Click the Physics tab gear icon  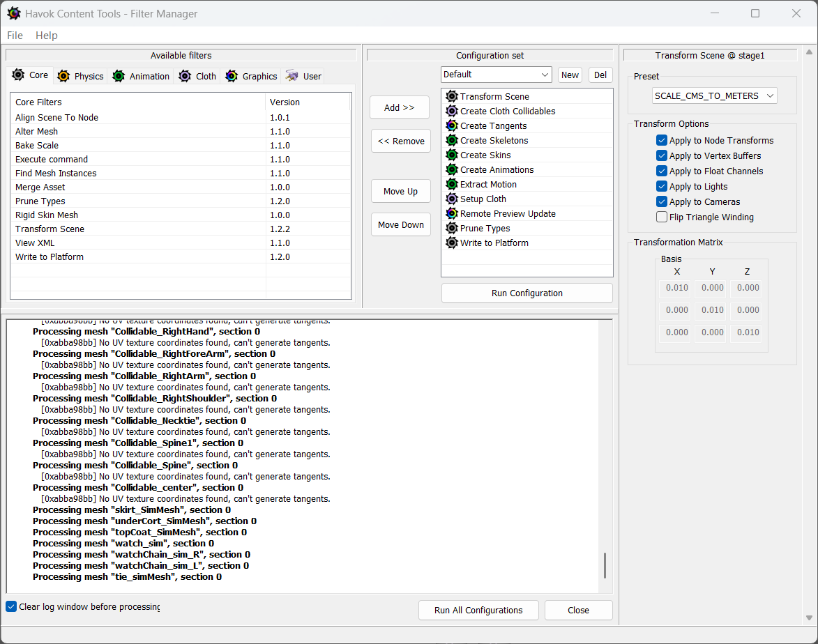point(63,76)
